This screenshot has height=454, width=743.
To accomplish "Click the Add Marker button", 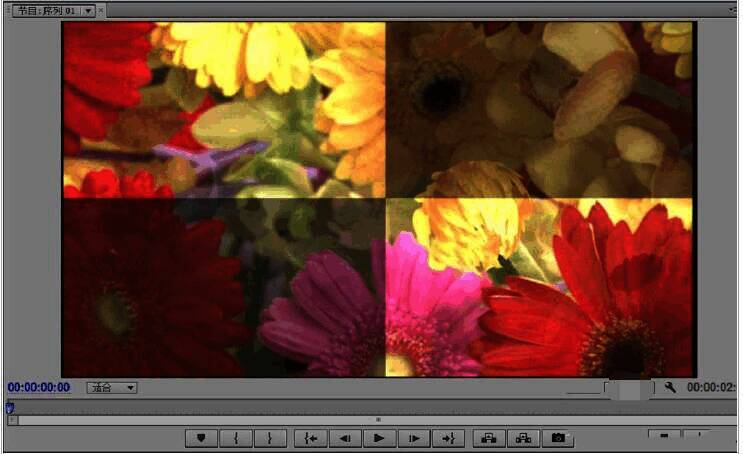I will pos(201,438).
